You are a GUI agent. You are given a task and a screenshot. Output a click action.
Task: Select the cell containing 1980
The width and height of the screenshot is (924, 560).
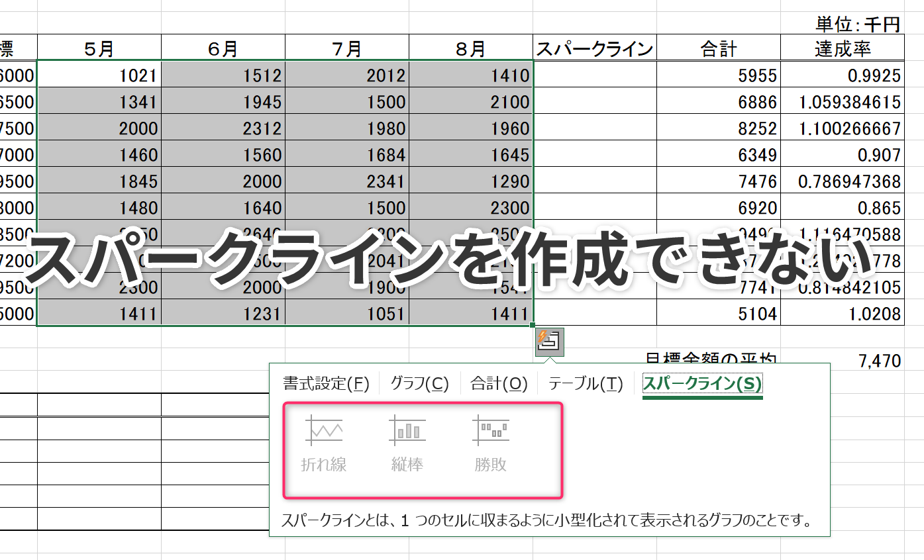click(x=347, y=127)
